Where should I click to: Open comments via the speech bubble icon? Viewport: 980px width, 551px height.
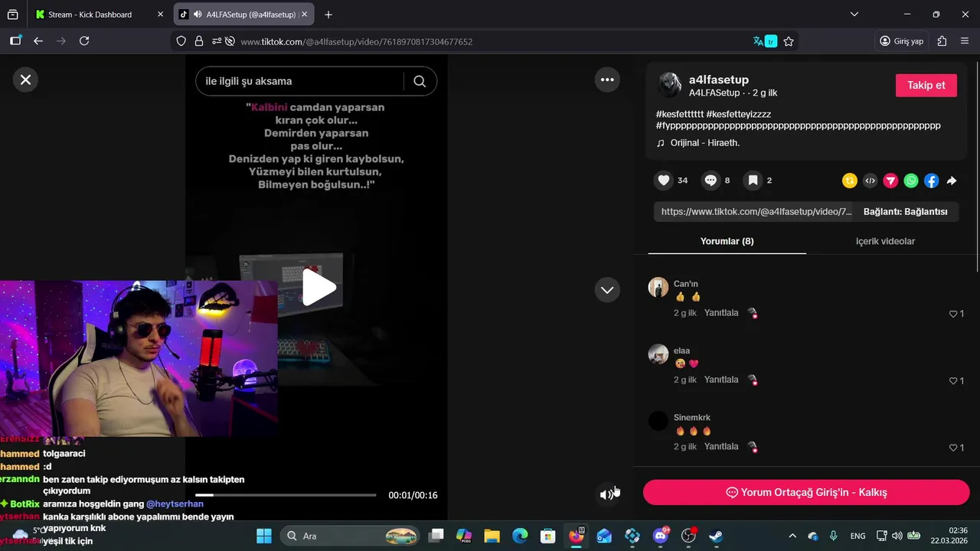(x=710, y=181)
